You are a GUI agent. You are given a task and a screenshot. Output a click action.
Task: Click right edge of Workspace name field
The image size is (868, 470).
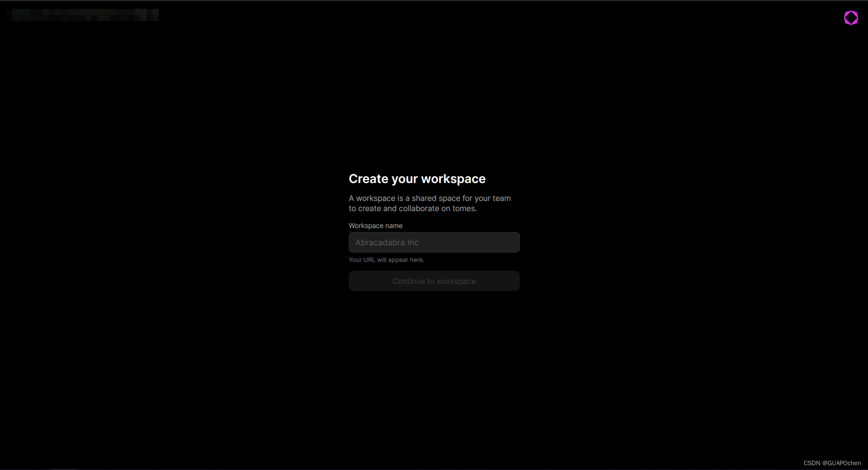512,242
